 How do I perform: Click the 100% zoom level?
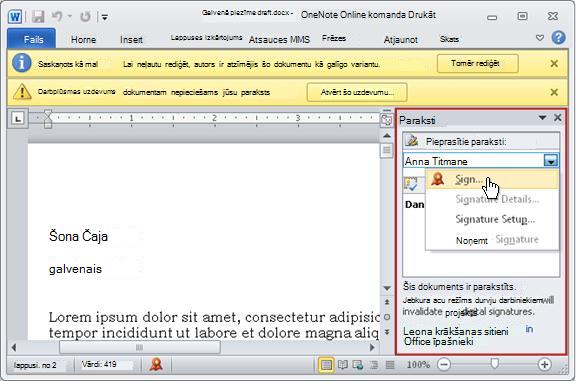click(418, 365)
